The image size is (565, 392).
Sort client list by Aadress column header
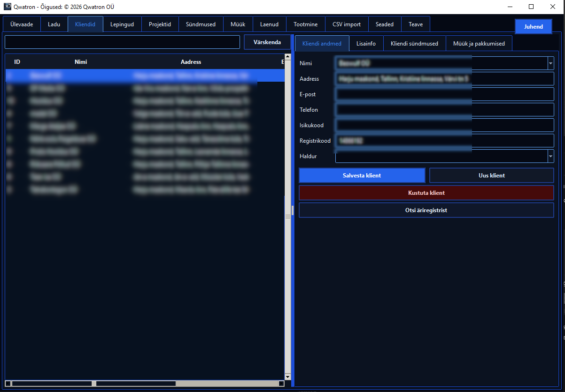coord(191,62)
